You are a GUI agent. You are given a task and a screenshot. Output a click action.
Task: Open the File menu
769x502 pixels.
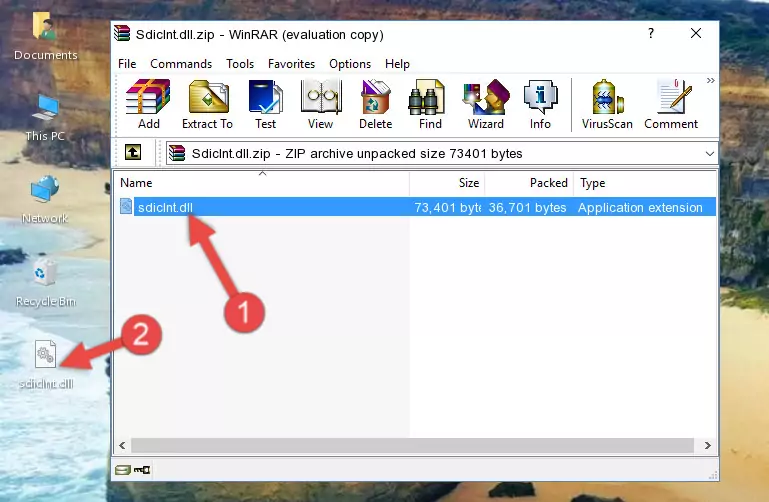pyautogui.click(x=127, y=64)
